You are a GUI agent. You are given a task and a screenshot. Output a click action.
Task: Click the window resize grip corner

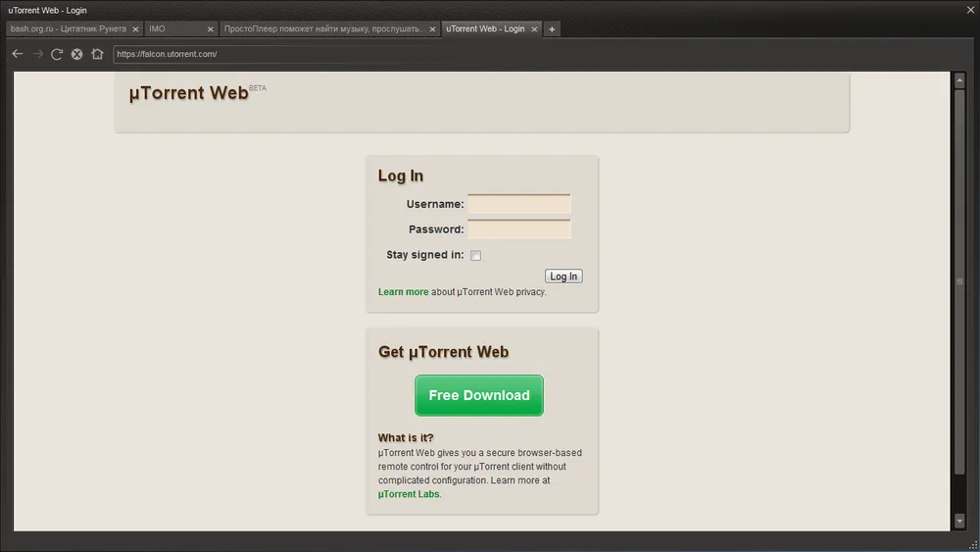coord(973,545)
